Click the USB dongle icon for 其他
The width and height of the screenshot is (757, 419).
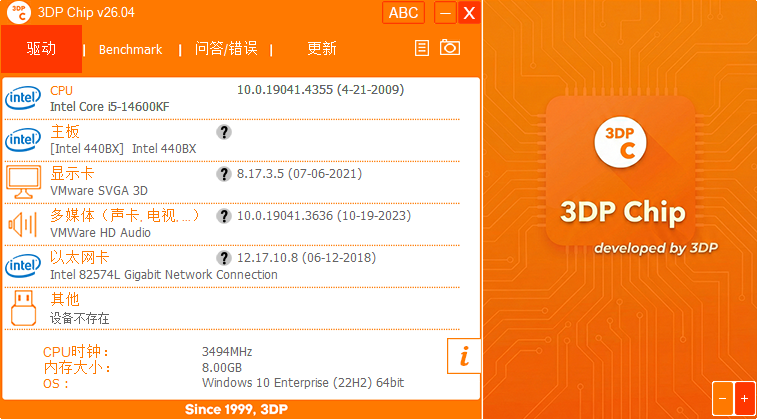pyautogui.click(x=23, y=307)
